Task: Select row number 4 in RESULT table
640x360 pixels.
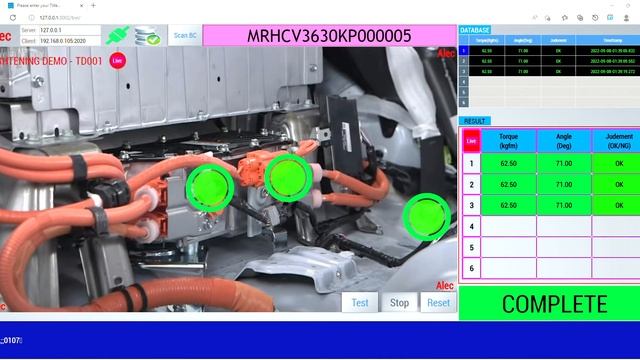Action: [471, 226]
